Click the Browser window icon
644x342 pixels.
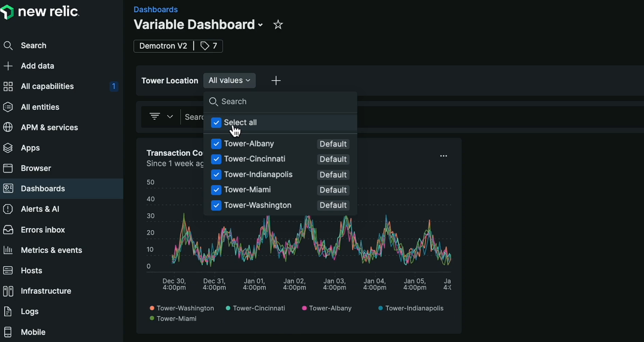point(8,168)
